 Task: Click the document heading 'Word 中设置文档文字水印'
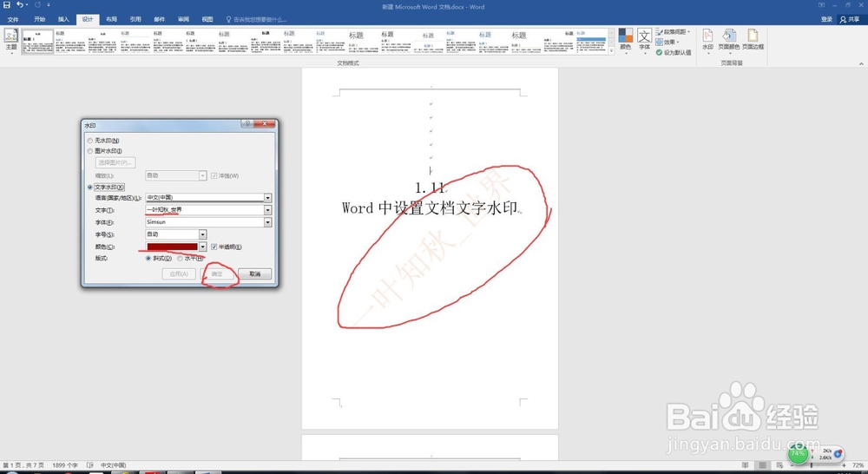431,208
